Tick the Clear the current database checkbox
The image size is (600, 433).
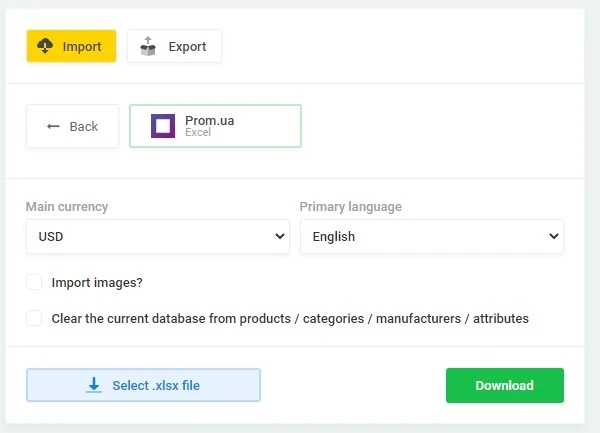coord(34,318)
